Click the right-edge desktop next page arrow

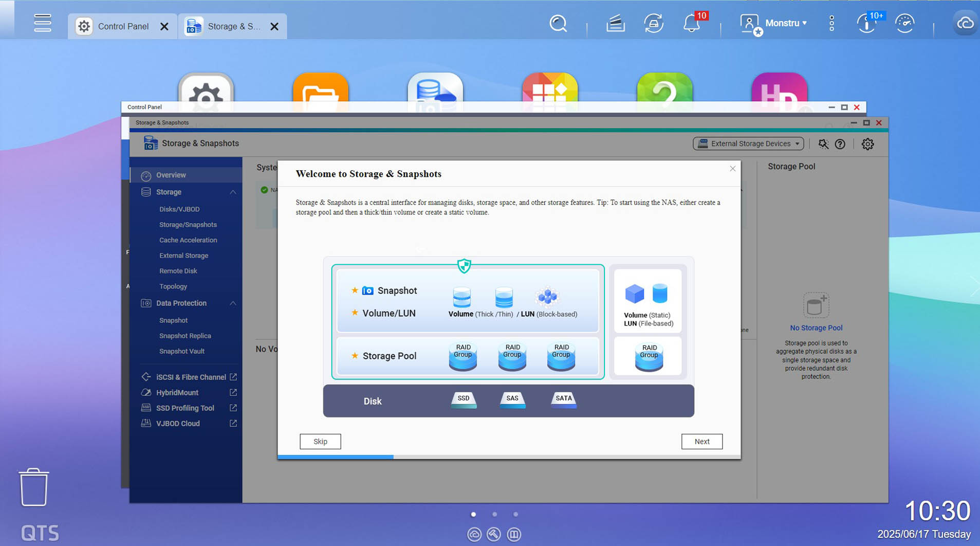coord(974,286)
